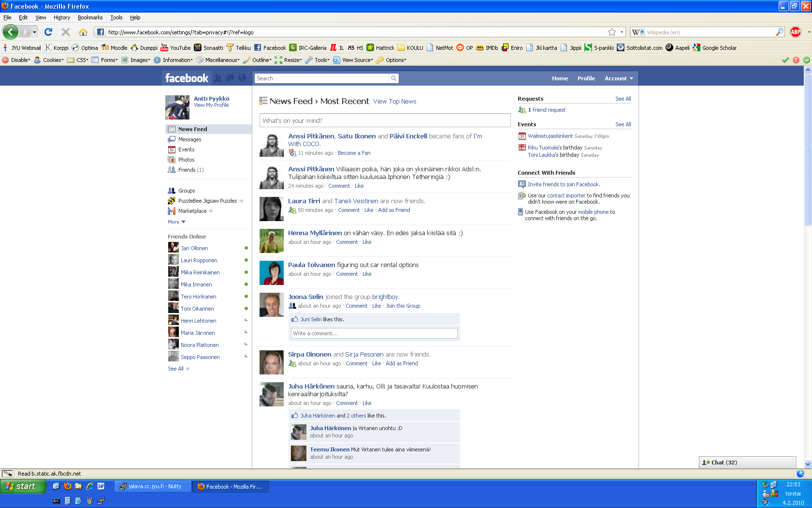The image size is (812, 508).
Task: Open Facebook notifications globe icon
Action: 242,78
